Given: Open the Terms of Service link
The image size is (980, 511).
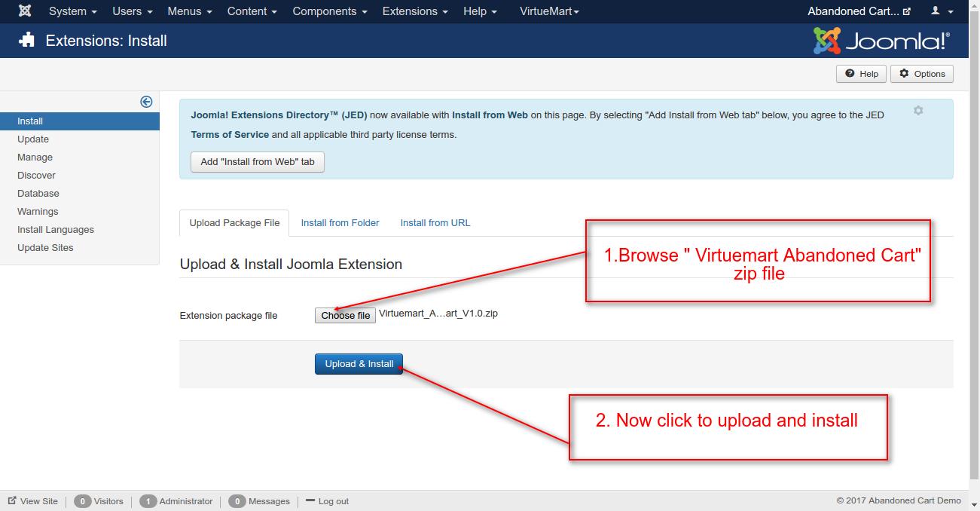Looking at the screenshot, I should pos(230,135).
